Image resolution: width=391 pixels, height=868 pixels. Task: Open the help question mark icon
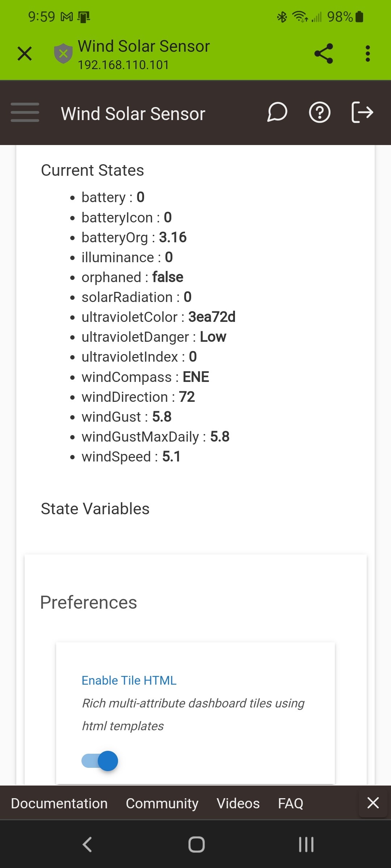tap(320, 112)
